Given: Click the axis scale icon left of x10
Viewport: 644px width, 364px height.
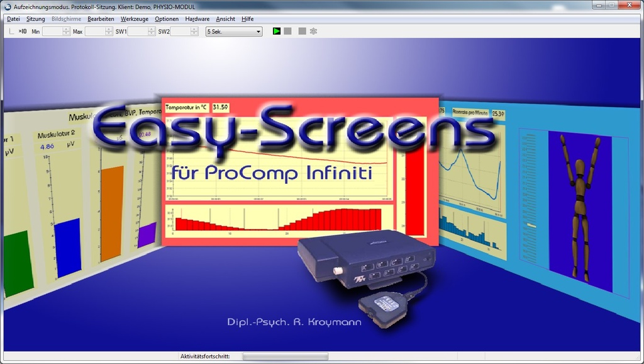Looking at the screenshot, I should [x=11, y=31].
